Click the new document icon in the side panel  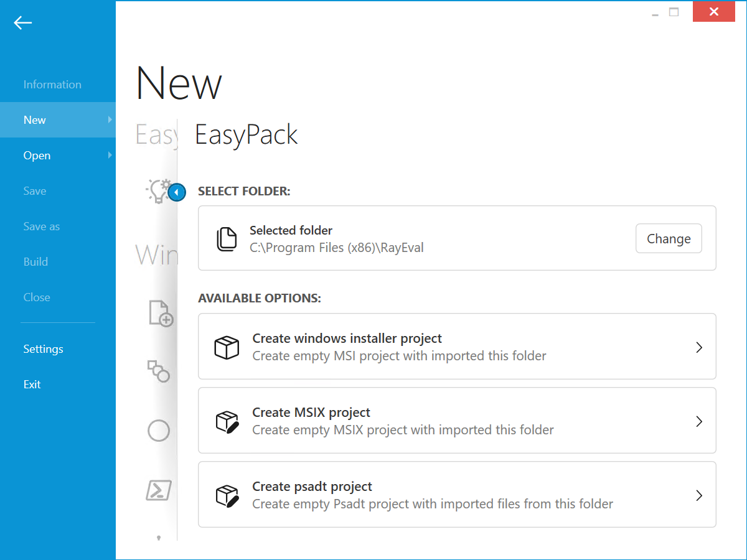pyautogui.click(x=159, y=314)
